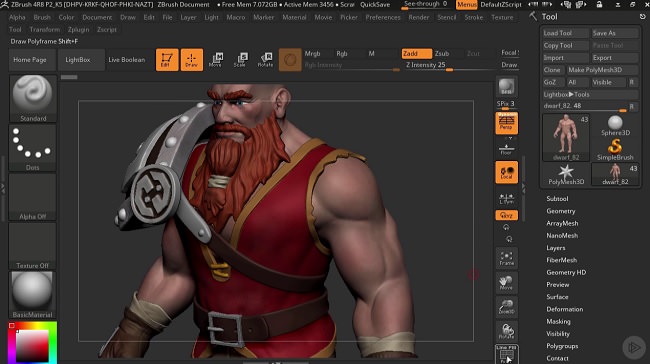Switch to the Rotate transform tool
650x364 pixels.
265,60
